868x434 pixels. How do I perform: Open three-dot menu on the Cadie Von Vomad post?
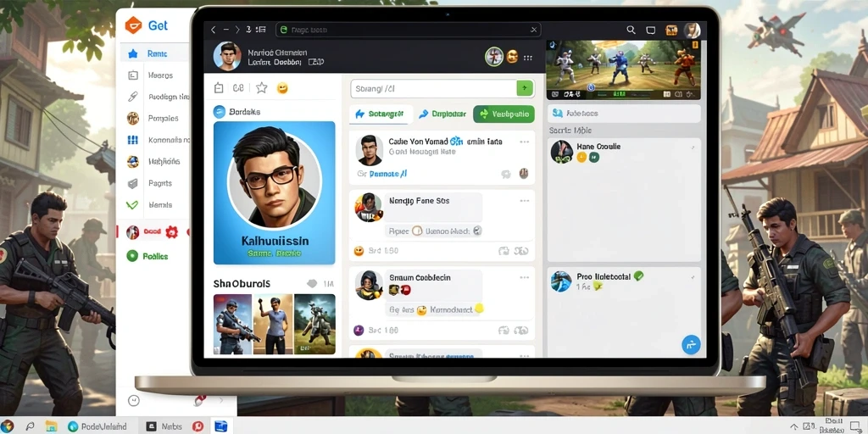(524, 142)
